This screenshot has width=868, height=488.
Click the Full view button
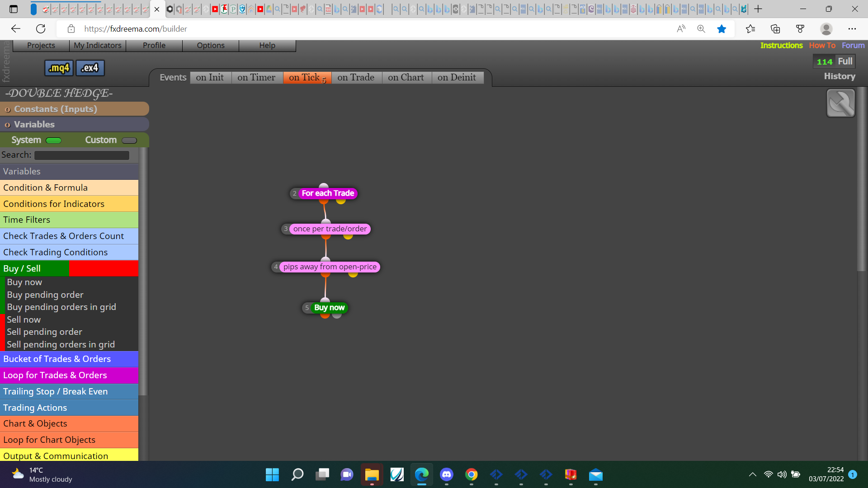click(x=845, y=61)
